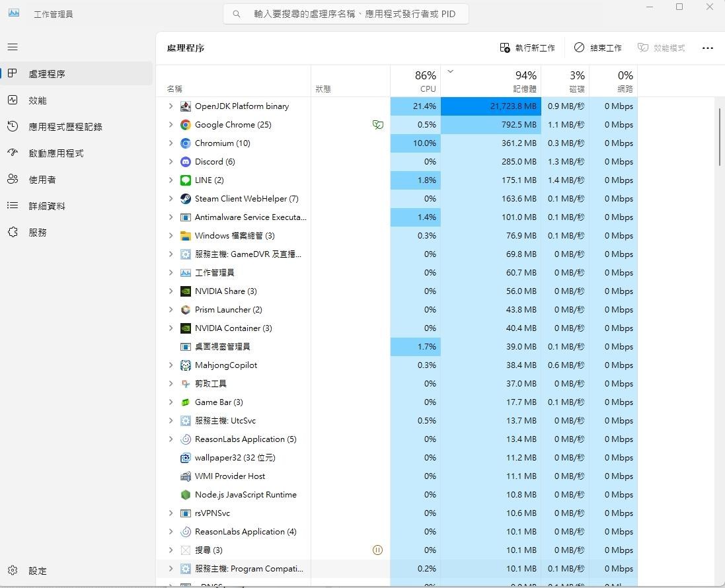Click 結束工作 button
The image size is (725, 588).
598,48
